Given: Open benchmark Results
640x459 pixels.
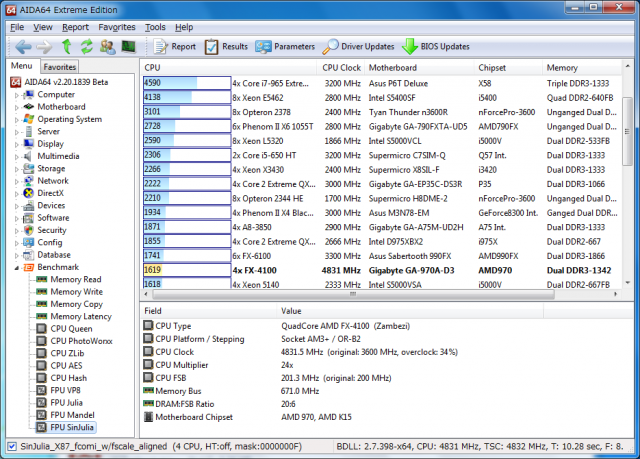Looking at the screenshot, I should click(x=226, y=47).
